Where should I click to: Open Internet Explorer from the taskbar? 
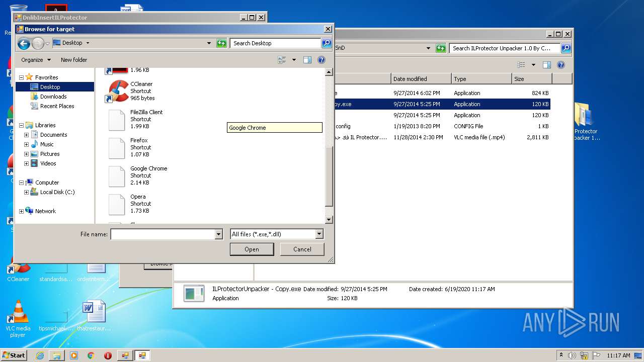point(40,355)
